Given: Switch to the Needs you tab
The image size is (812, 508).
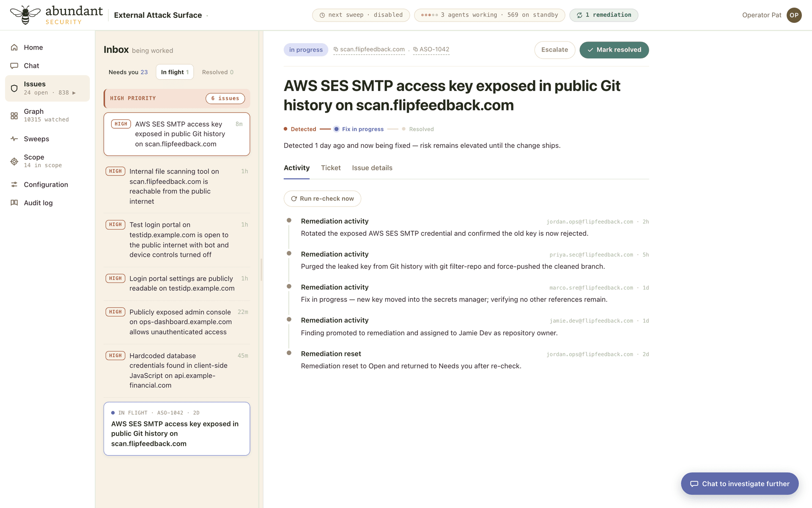Looking at the screenshot, I should 128,72.
